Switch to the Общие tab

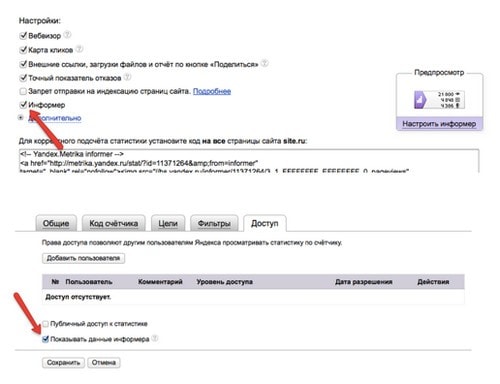(x=56, y=223)
